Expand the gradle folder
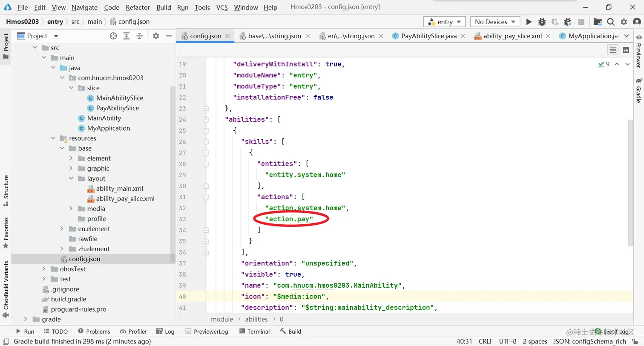The image size is (644, 346). click(x=26, y=319)
